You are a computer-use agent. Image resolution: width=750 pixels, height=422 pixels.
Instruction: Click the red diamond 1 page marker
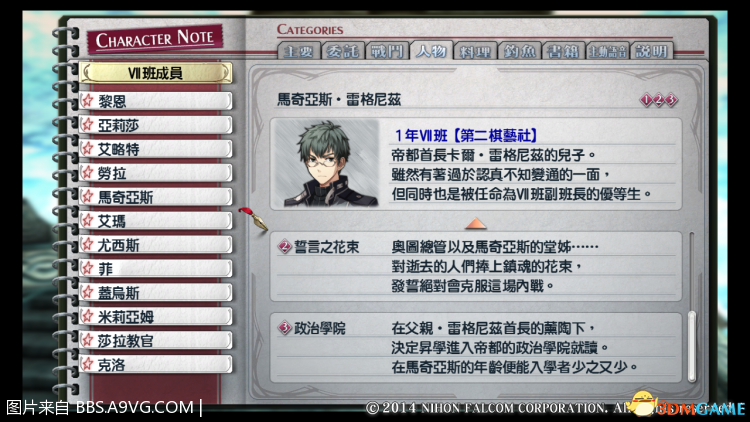click(x=646, y=100)
